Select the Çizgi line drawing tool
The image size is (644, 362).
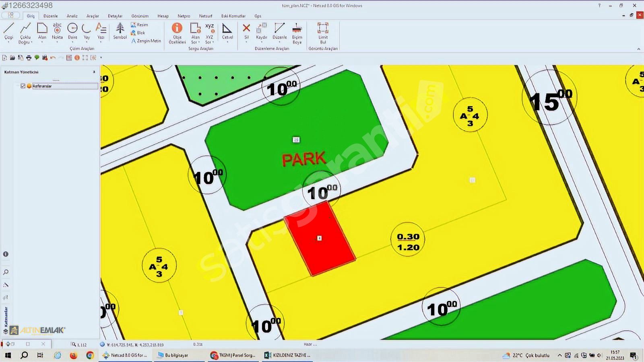click(x=9, y=31)
